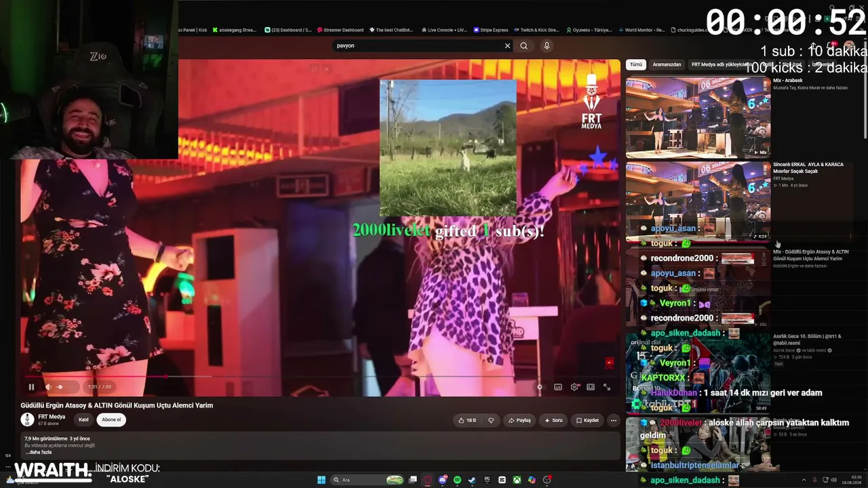
Task: Pause the YouTube video
Action: (31, 387)
